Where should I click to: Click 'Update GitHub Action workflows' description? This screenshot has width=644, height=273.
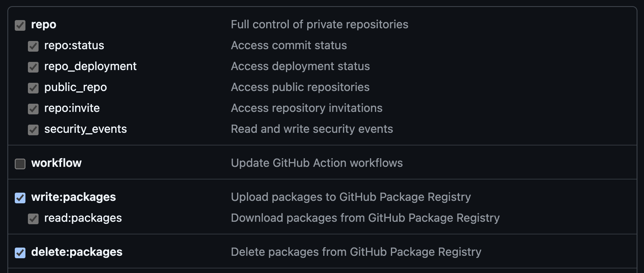pos(317,164)
